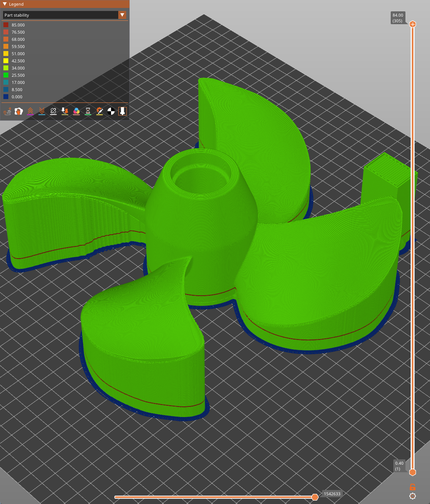Toggle color changes icon
The height and width of the screenshot is (504, 430).
76,111
